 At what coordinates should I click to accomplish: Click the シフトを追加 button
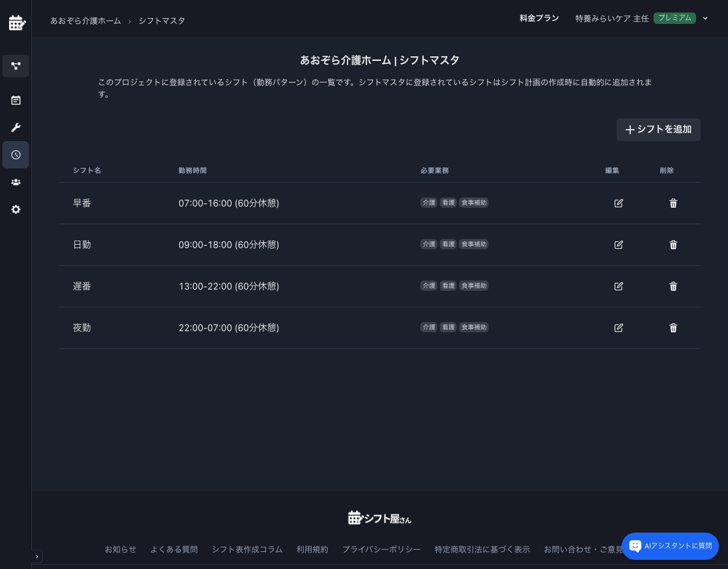tap(658, 130)
